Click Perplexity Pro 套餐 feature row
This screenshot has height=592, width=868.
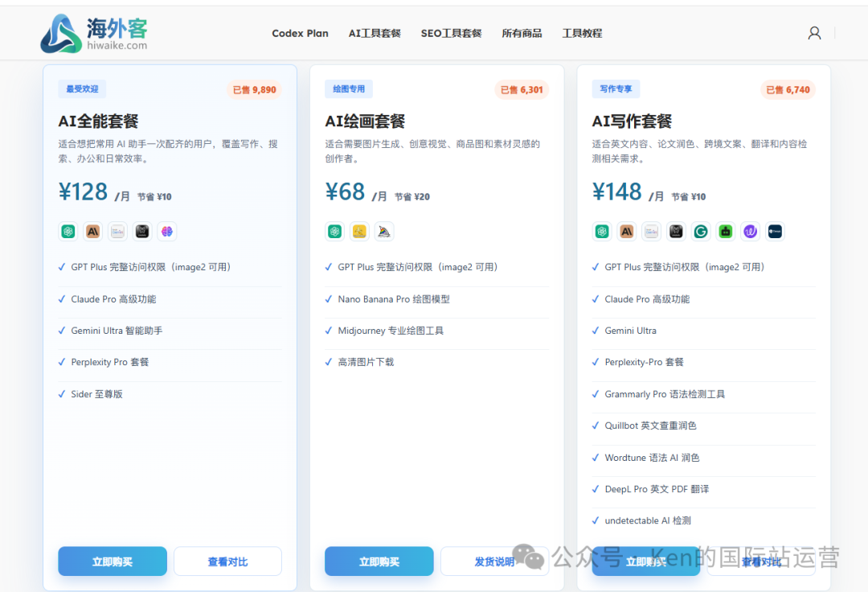click(170, 362)
